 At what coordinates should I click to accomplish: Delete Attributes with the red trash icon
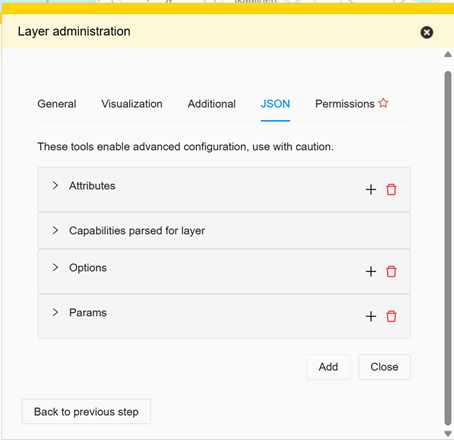click(x=391, y=189)
